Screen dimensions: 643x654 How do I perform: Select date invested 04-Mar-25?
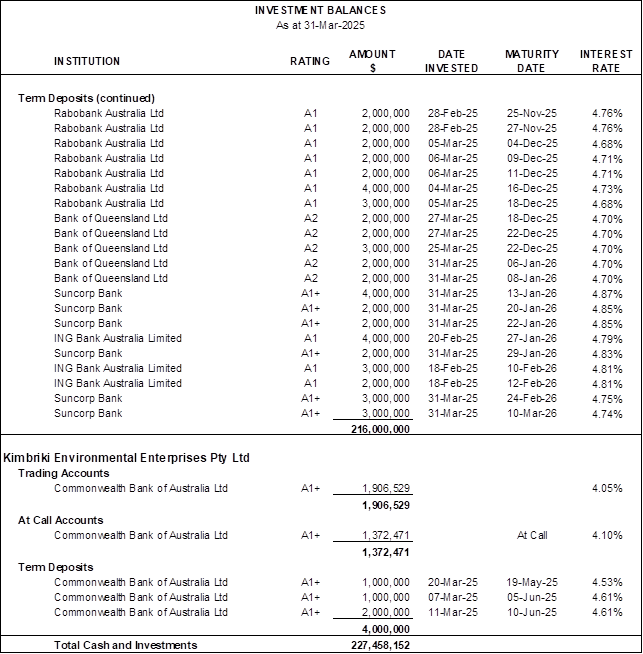point(452,189)
